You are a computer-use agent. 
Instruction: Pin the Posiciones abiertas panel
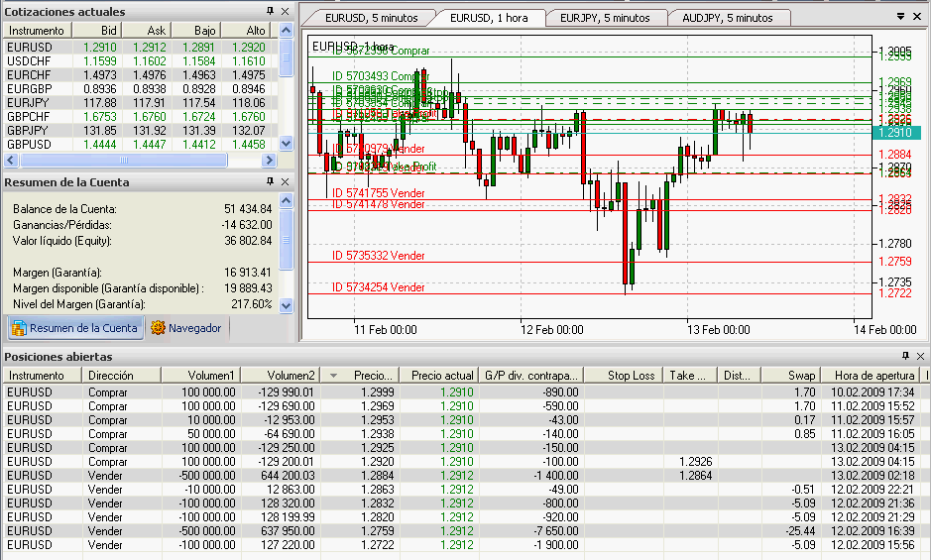click(x=905, y=356)
